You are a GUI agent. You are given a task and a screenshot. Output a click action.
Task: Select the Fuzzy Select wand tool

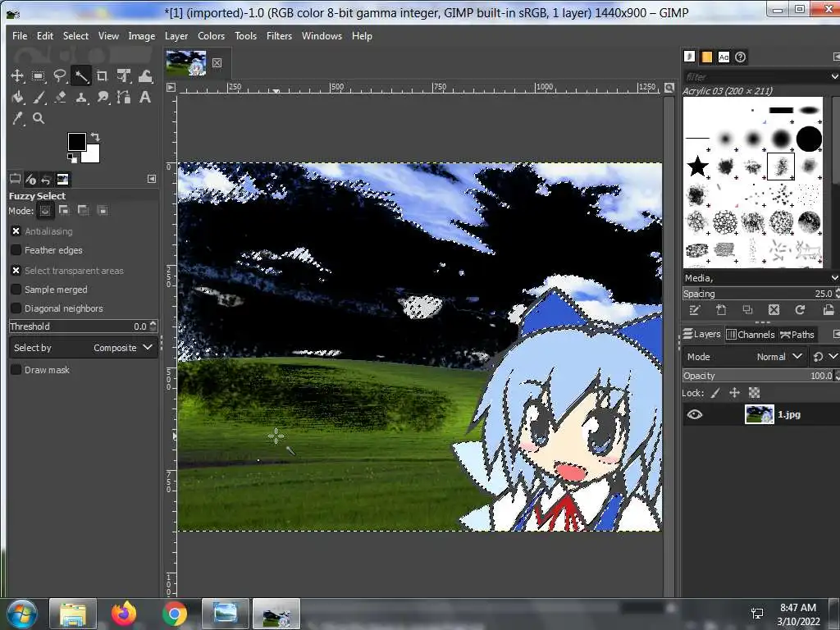point(81,75)
